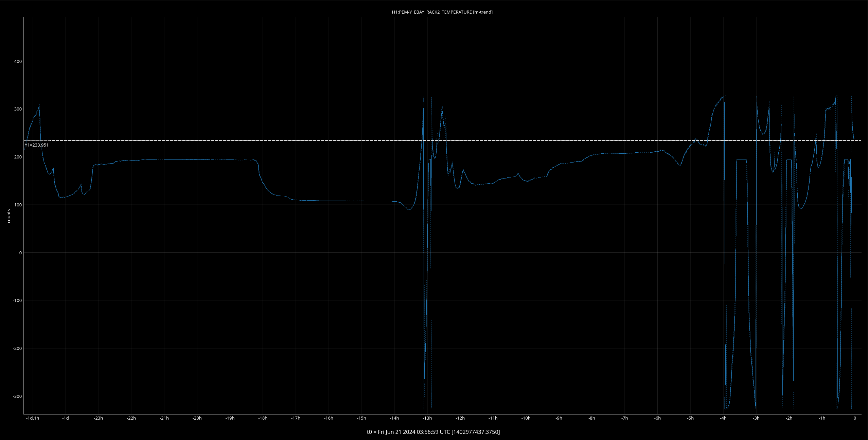
Task: Click the Y1=233.951 cursor label
Action: click(37, 145)
